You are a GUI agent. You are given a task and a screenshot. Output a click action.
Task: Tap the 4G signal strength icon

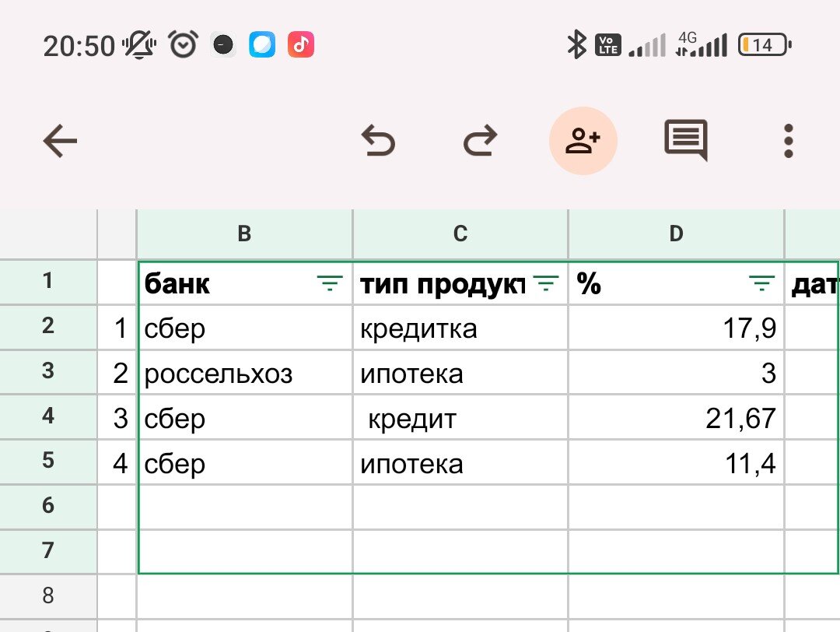702,44
